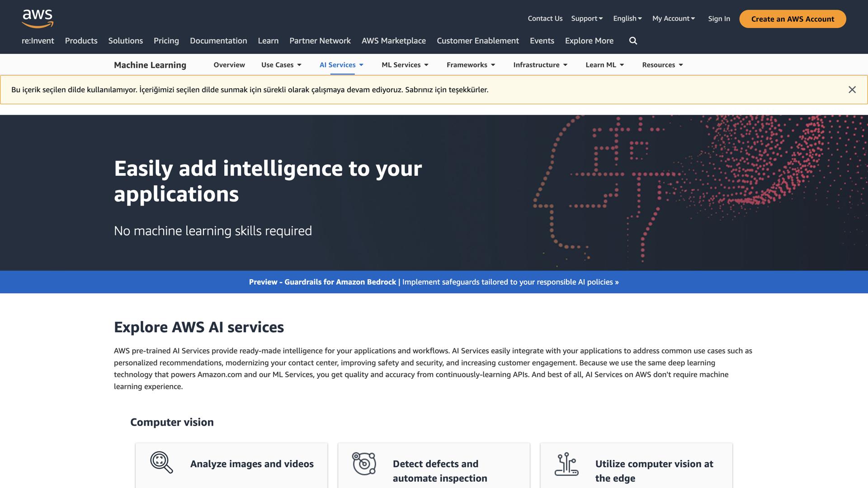Screen dimensions: 868x488
Task: Open the AWS Marketplace menu item
Action: (x=394, y=41)
